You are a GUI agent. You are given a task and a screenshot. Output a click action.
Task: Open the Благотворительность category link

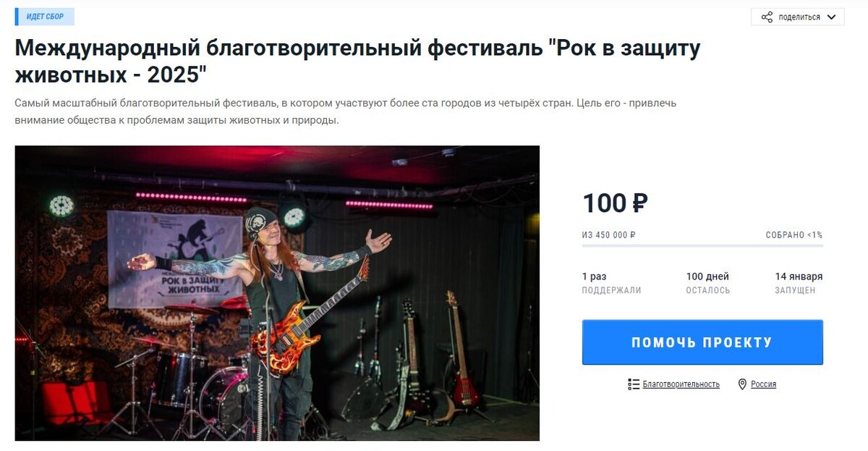point(681,384)
